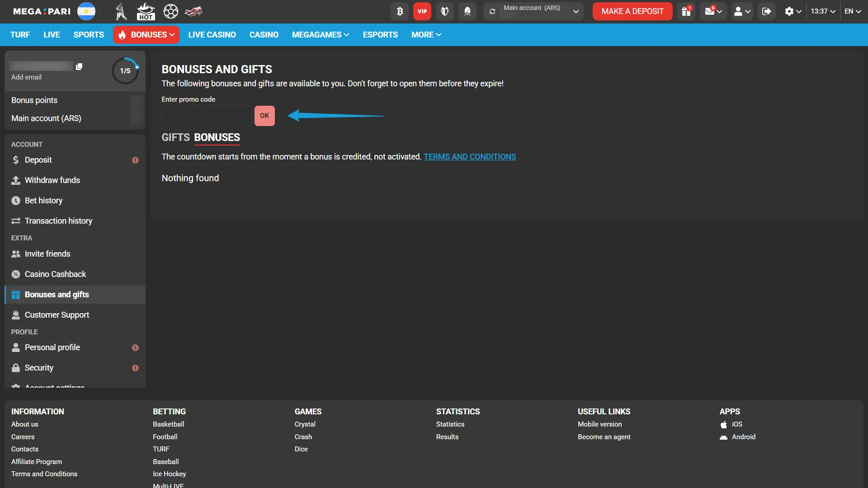Viewport: 868px width, 488px height.
Task: Open the 13:37 time zone dropdown
Action: point(822,11)
